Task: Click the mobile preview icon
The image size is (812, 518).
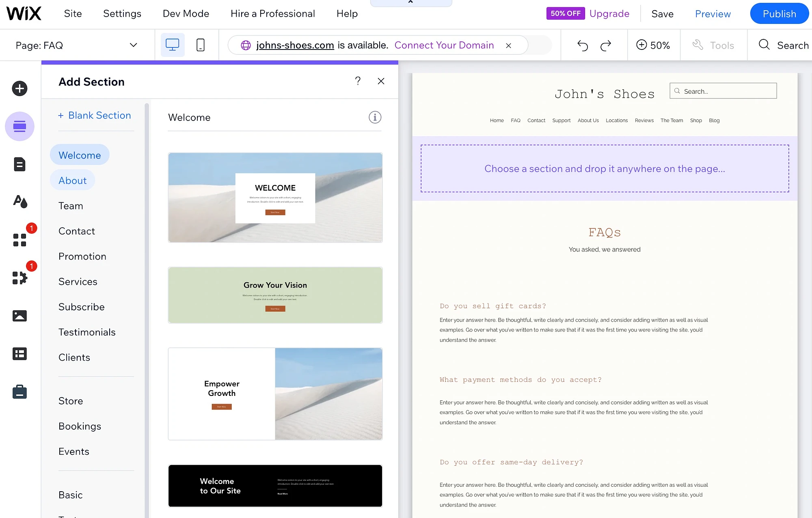Action: 201,44
